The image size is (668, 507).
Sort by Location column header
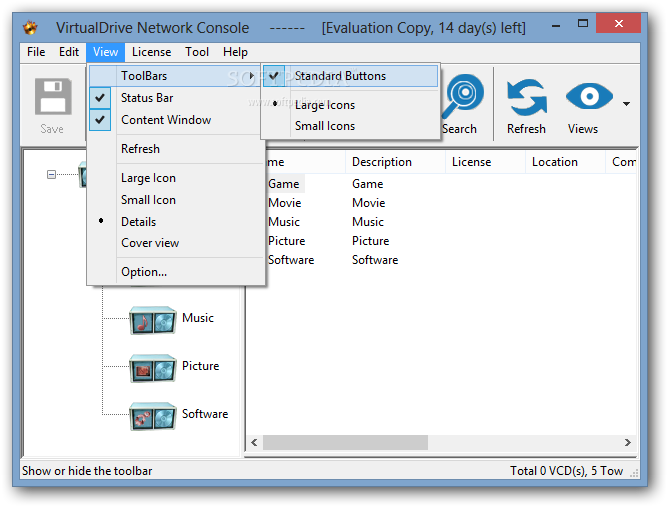coord(565,162)
